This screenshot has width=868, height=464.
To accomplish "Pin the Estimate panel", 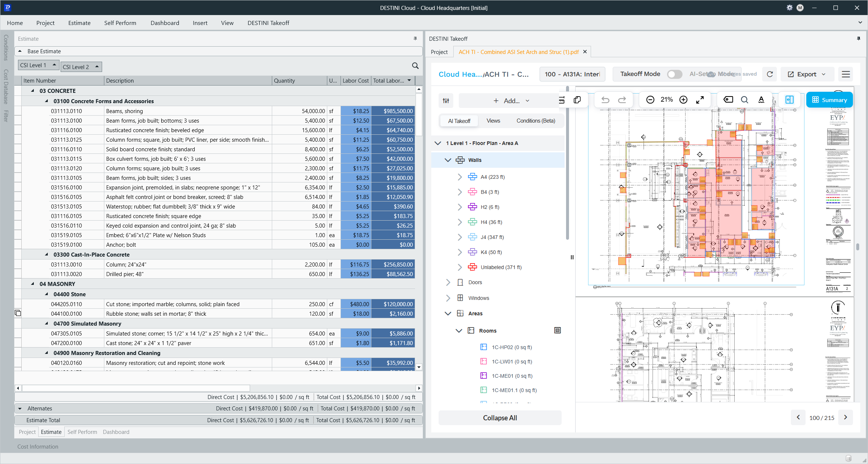I will coord(415,39).
